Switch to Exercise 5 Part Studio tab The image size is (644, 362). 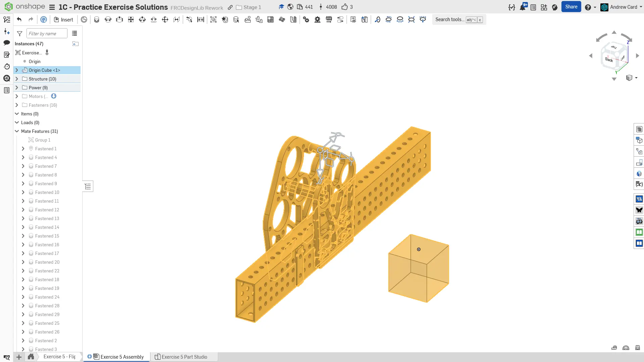click(184, 357)
